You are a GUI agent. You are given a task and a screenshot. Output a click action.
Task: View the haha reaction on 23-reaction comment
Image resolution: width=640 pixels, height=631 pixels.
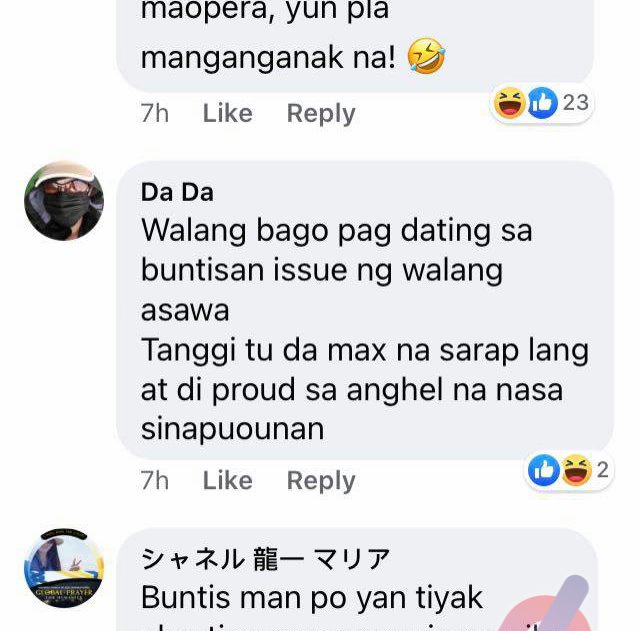509,103
